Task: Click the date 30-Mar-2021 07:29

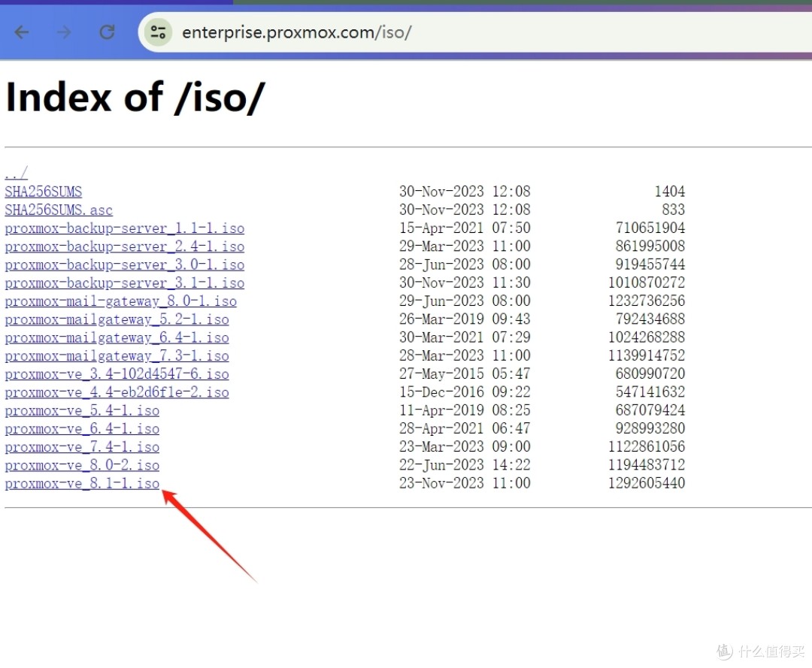Action: (x=465, y=337)
